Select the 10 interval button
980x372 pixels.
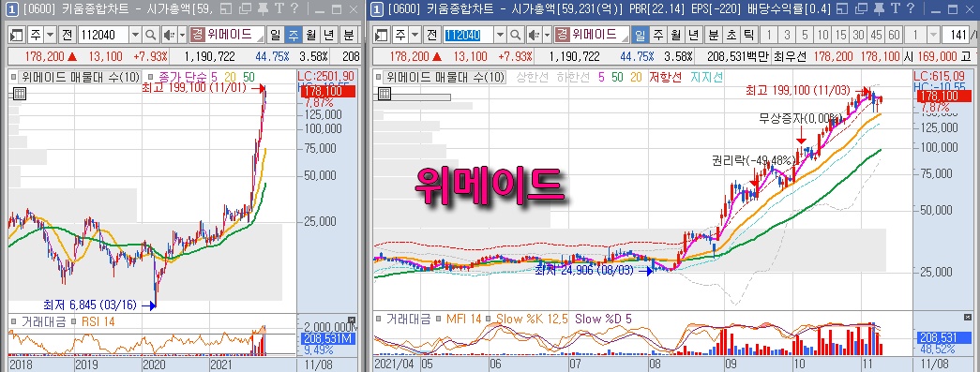point(822,35)
